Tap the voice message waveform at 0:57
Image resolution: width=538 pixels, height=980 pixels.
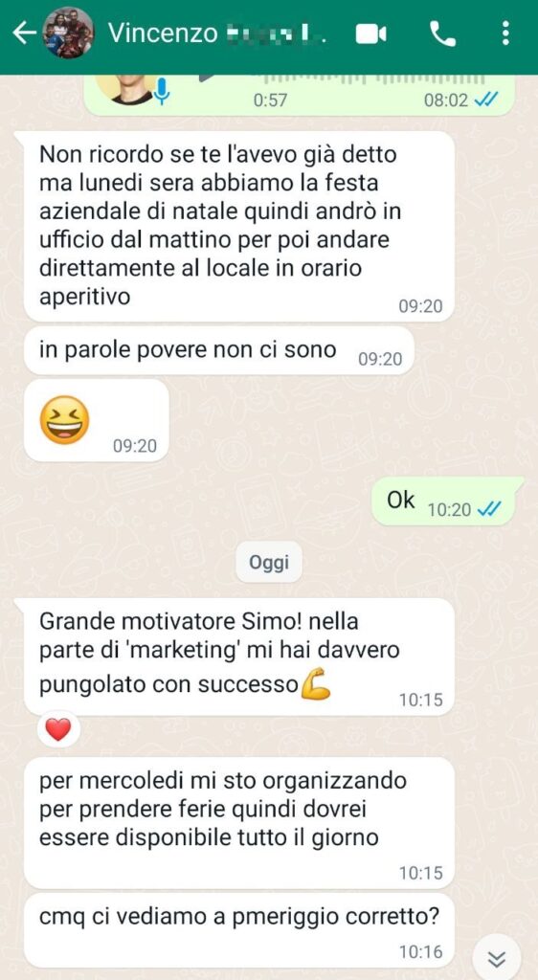point(375,80)
